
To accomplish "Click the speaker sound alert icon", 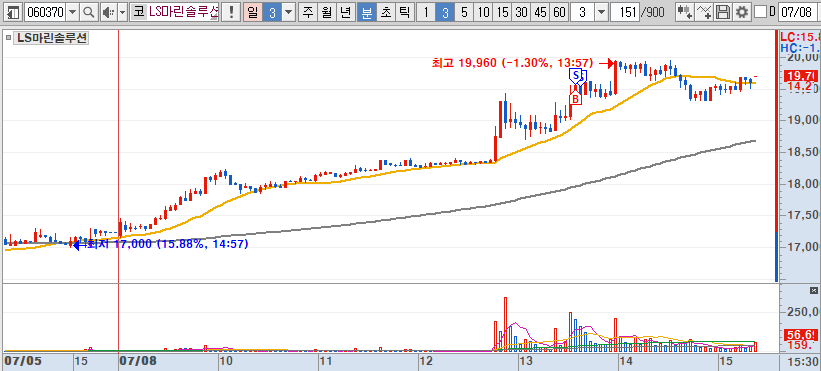I will pos(108,12).
